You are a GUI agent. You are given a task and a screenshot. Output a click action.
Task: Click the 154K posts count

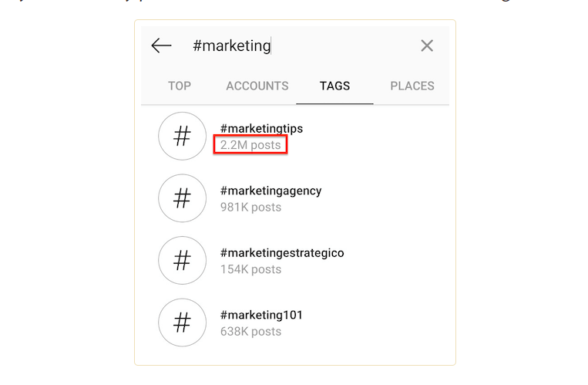pyautogui.click(x=250, y=269)
